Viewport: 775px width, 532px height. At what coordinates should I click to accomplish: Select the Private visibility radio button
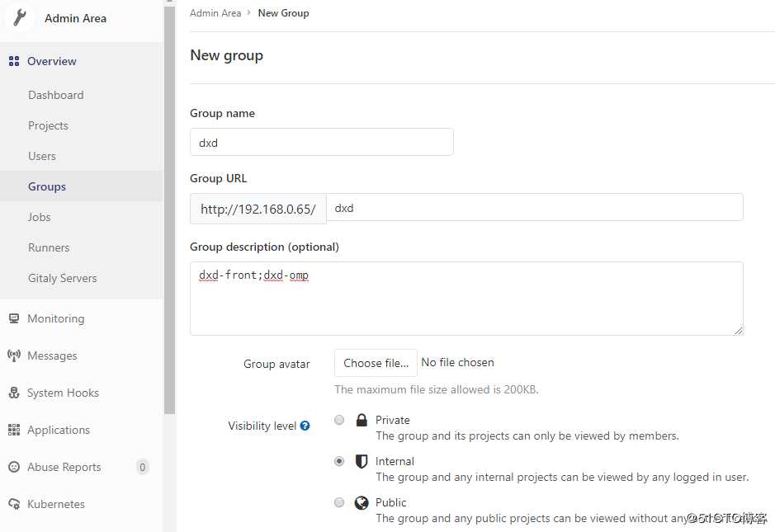click(x=339, y=420)
